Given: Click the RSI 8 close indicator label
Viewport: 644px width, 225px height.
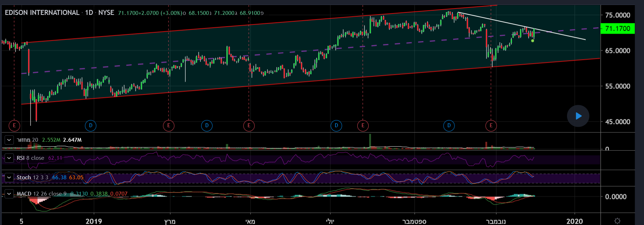Looking at the screenshot, I should [31, 158].
